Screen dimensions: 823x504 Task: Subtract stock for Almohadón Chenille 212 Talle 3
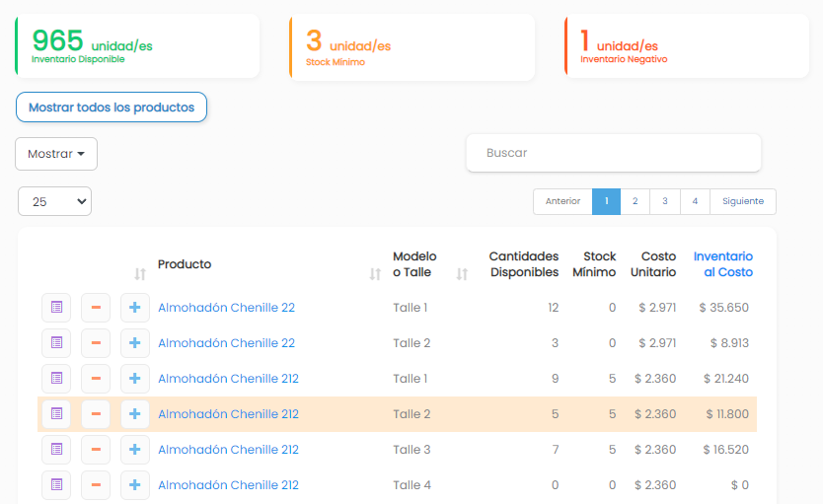[x=96, y=450]
